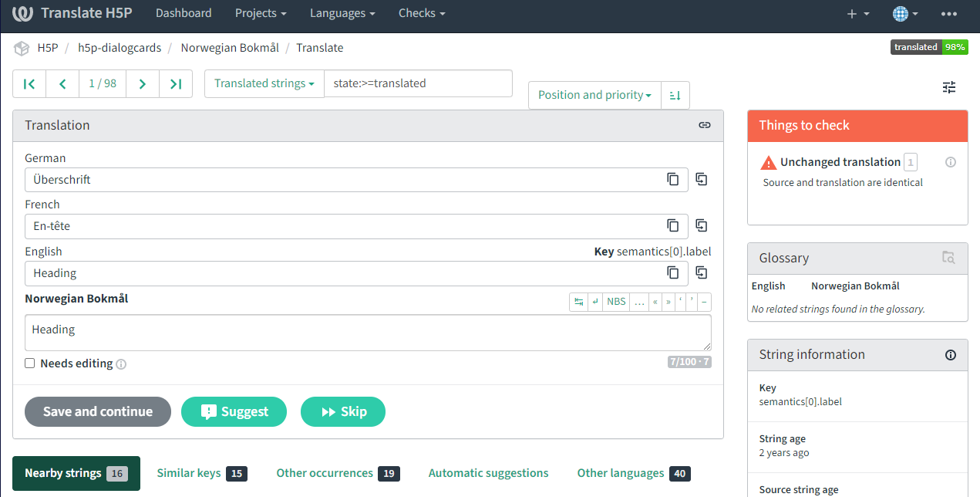Click the 1 / 98 position indicator
980x497 pixels.
pos(103,83)
